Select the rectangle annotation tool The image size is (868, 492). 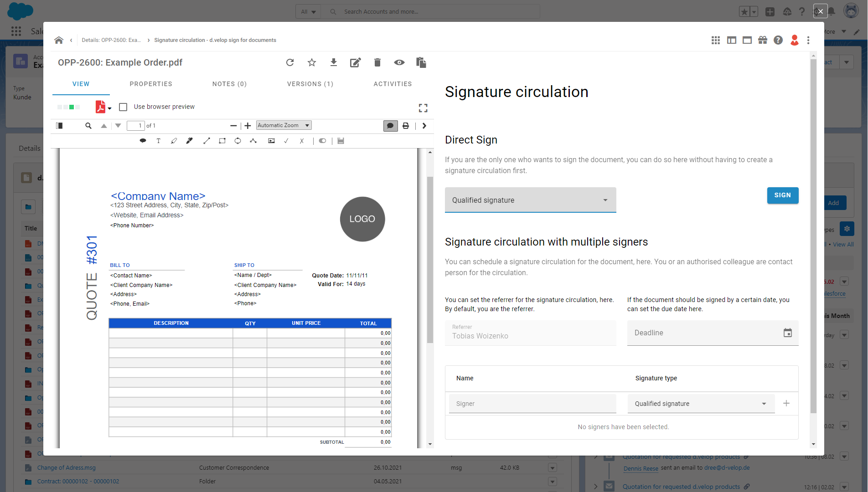[x=222, y=141]
